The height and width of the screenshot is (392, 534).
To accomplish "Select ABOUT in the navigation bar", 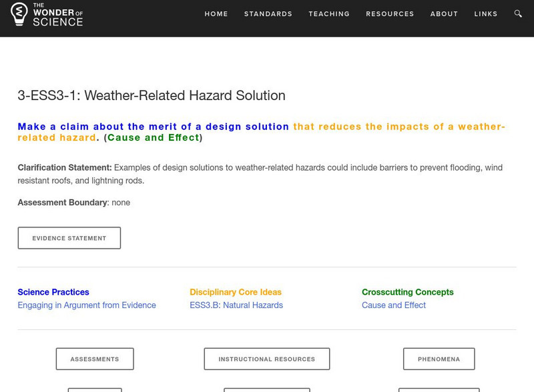I will coord(444,13).
